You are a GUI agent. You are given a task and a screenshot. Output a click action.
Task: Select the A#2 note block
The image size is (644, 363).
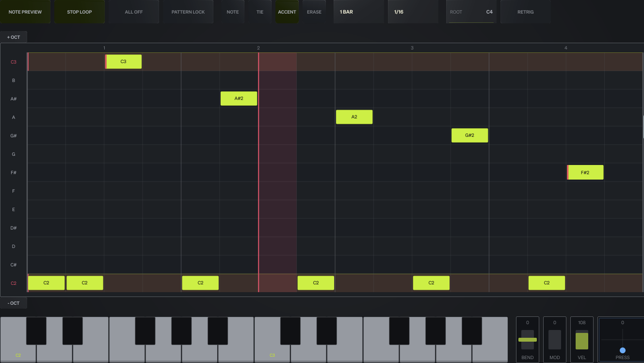pos(239,99)
